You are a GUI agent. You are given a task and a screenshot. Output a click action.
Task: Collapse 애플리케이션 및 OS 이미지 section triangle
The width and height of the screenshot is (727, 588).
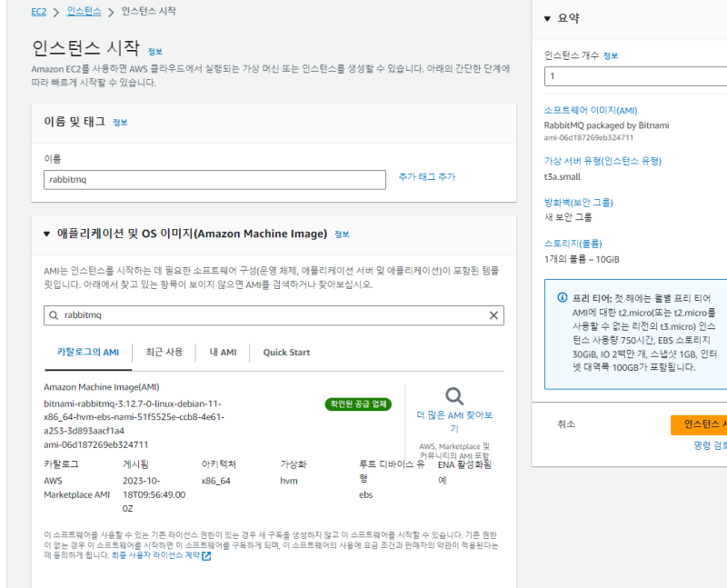coord(47,234)
